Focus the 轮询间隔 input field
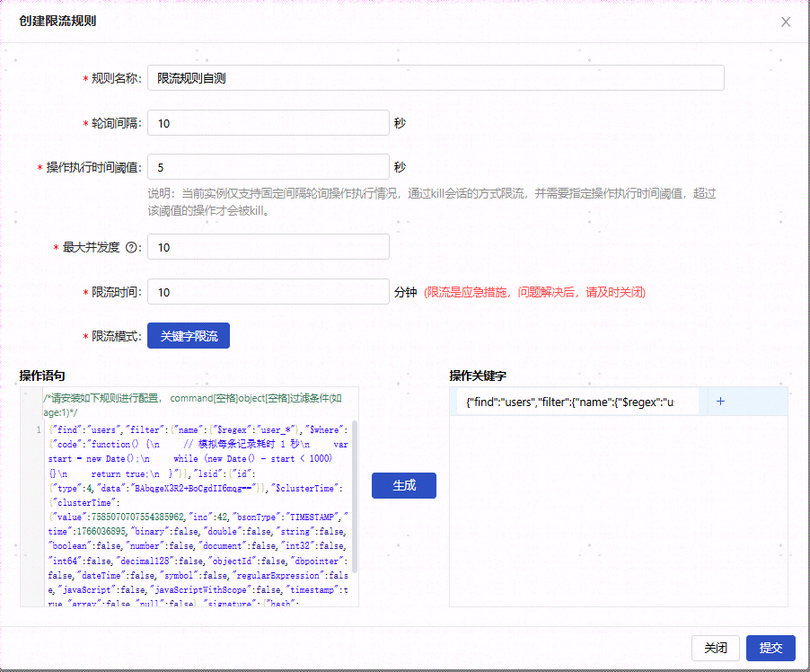The width and height of the screenshot is (810, 672). [269, 123]
